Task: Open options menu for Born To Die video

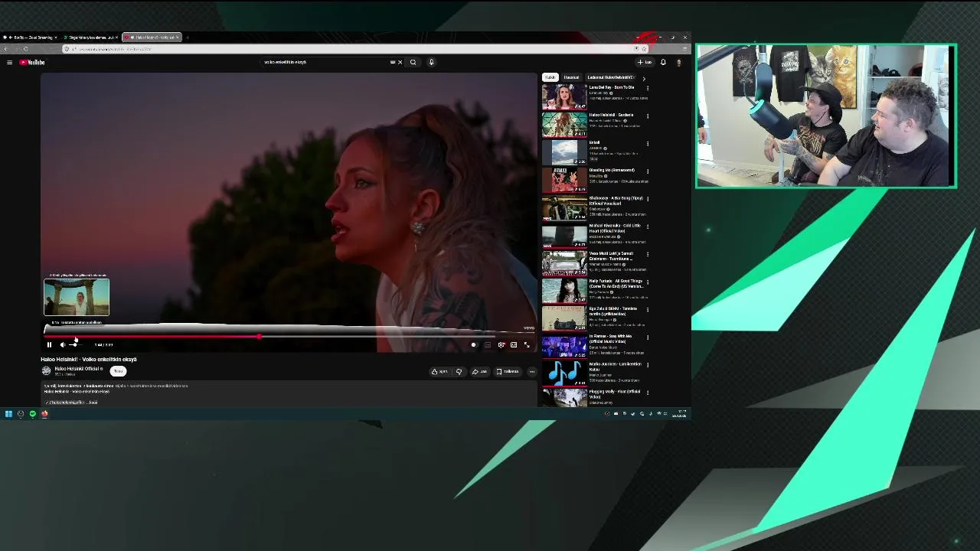Action: click(x=648, y=88)
